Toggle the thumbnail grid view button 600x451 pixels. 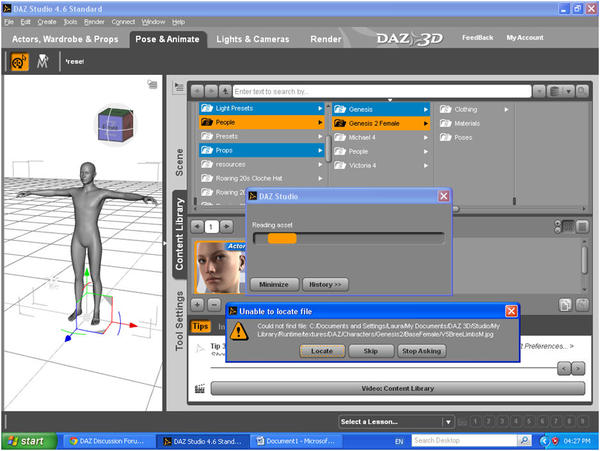568,227
